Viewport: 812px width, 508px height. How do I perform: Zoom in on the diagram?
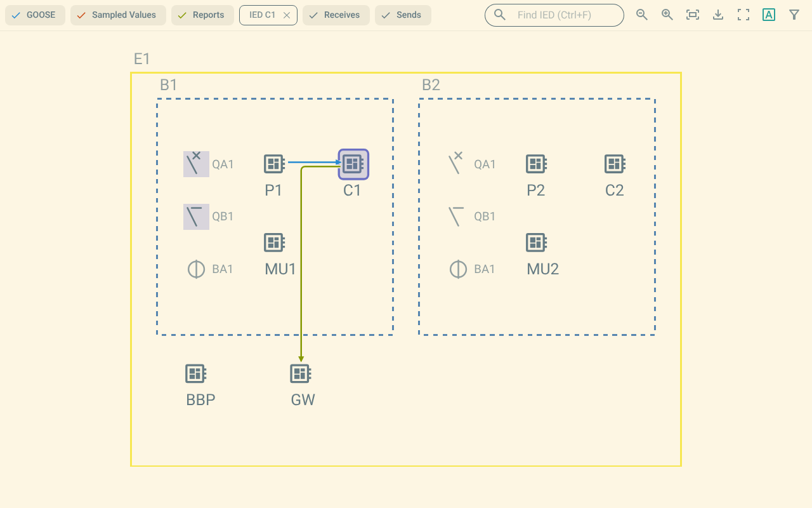(x=667, y=15)
